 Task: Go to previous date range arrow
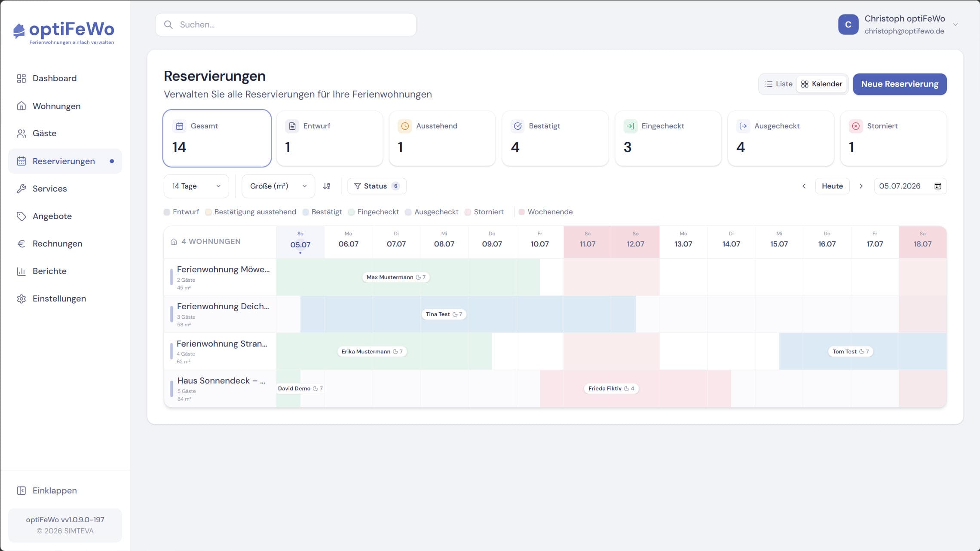(804, 186)
